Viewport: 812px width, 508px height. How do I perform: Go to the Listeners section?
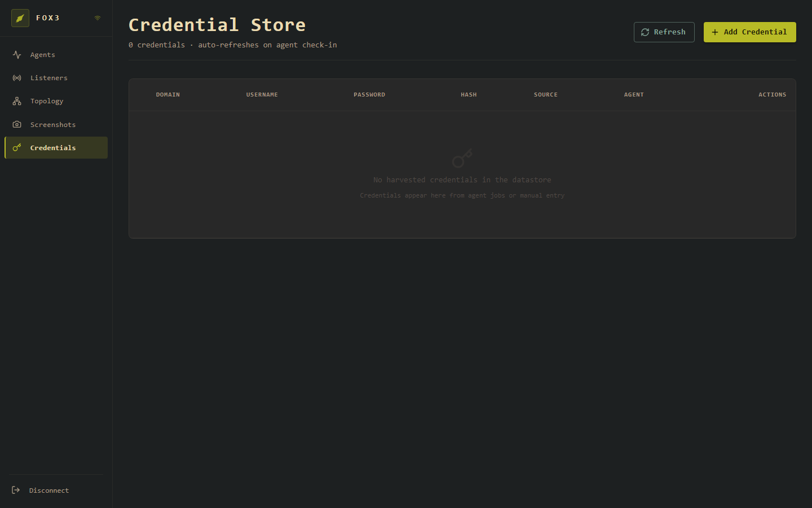56,78
